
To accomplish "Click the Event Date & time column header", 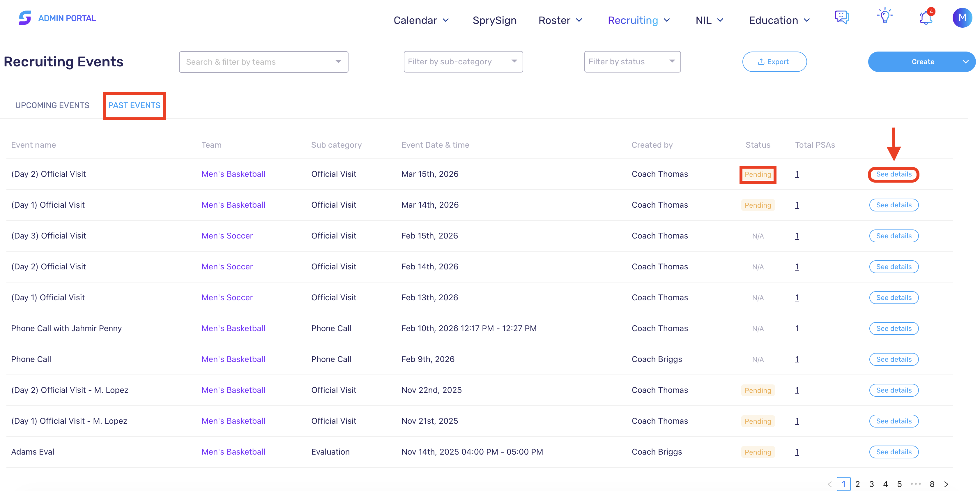I will (x=435, y=145).
